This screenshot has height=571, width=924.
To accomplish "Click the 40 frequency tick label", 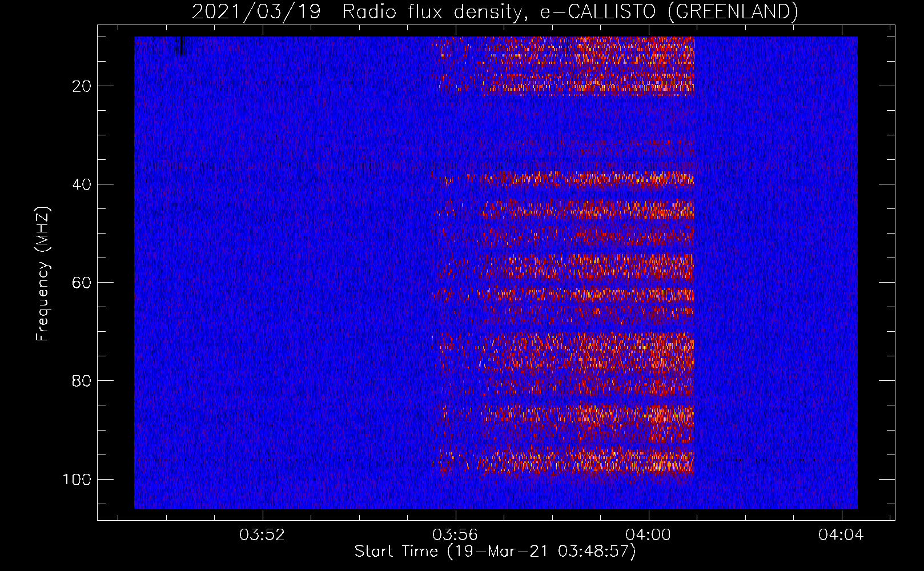I will pyautogui.click(x=82, y=184).
